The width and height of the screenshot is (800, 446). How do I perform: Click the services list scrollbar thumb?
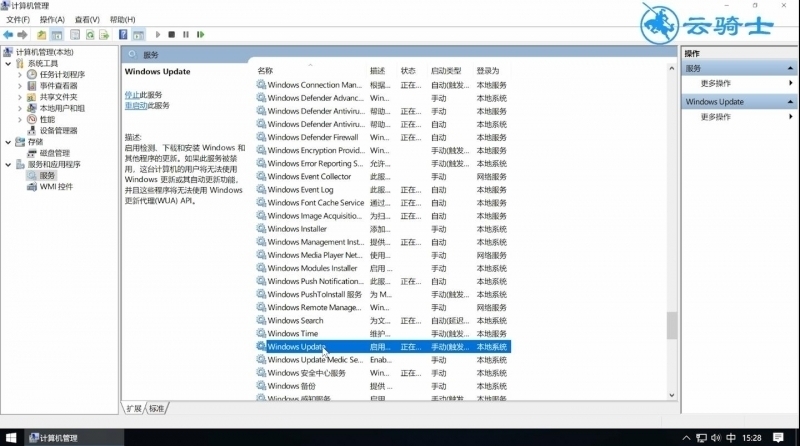[x=672, y=326]
